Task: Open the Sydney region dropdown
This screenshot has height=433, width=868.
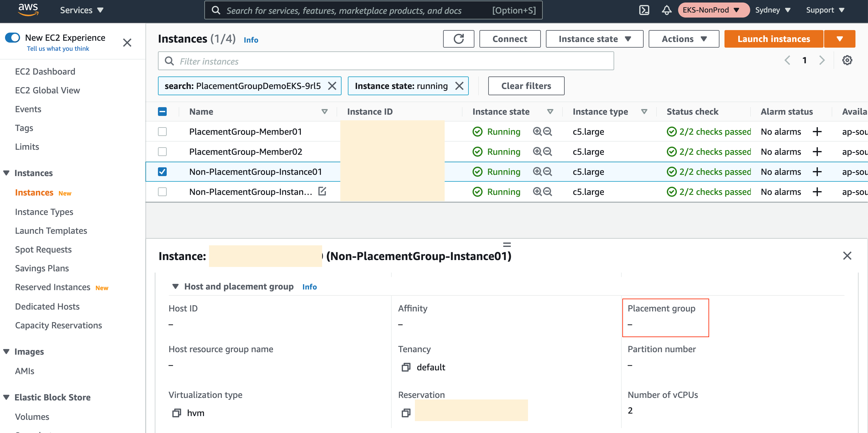Action: click(772, 10)
